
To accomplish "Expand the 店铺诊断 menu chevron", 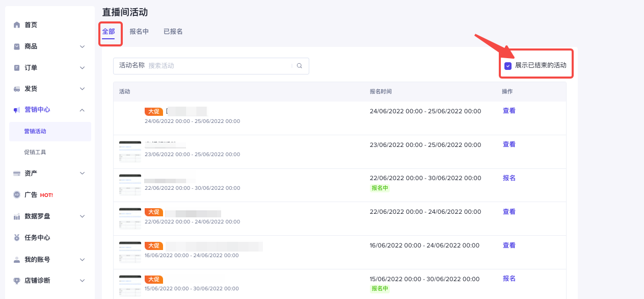I will [83, 281].
